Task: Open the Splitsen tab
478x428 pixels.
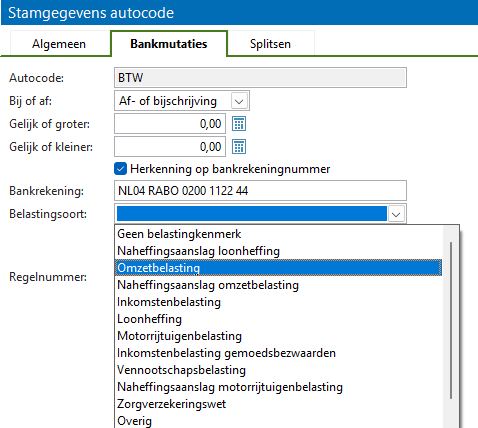Action: tap(270, 44)
